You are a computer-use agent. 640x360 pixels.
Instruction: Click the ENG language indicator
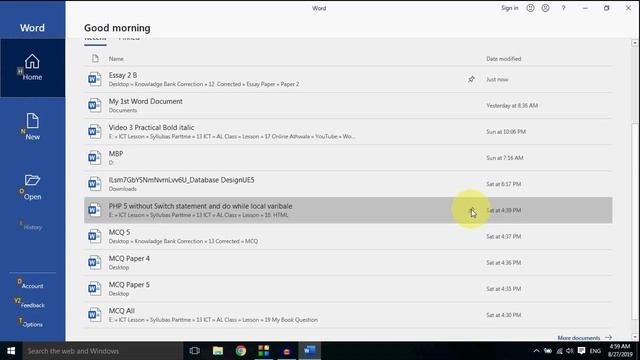click(x=595, y=351)
